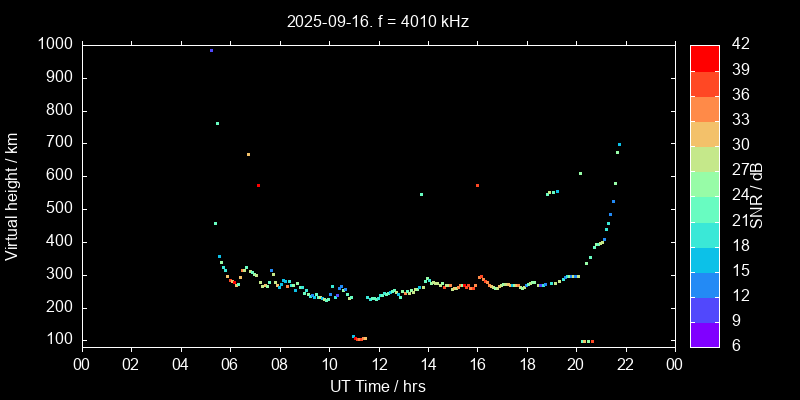800x400 pixels.
Task: Click the 1000 km height tick label
Action: pos(53,45)
